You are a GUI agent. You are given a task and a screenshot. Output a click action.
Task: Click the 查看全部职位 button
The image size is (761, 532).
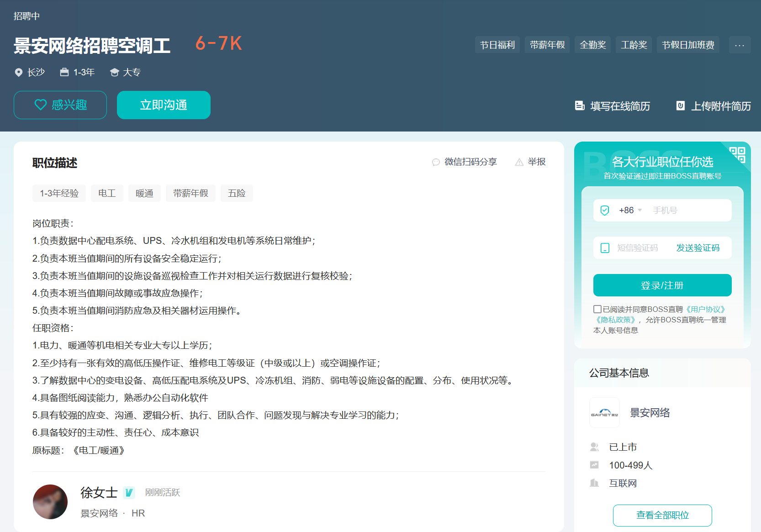(x=662, y=516)
